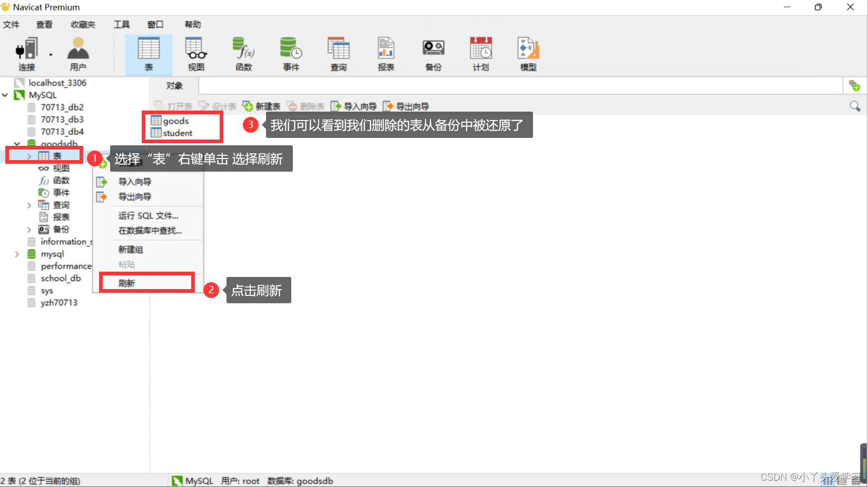
Task: Collapse the MySQL connection node
Action: point(5,95)
